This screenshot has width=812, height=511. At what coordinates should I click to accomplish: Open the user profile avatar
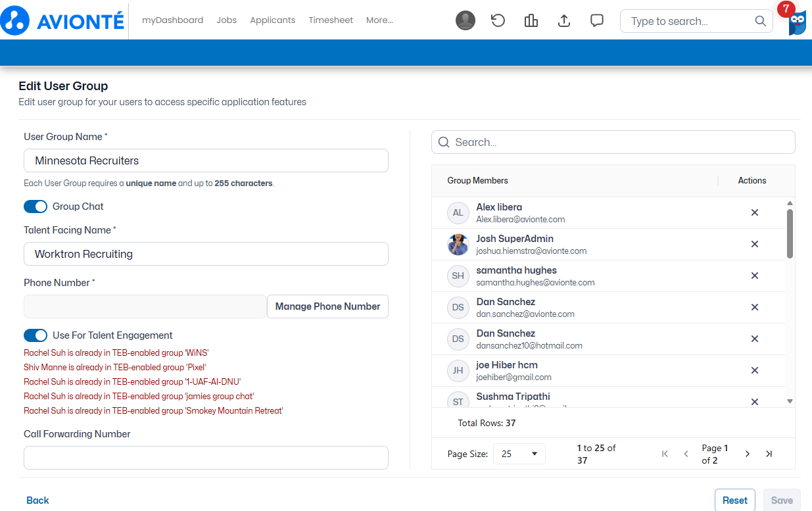click(466, 21)
